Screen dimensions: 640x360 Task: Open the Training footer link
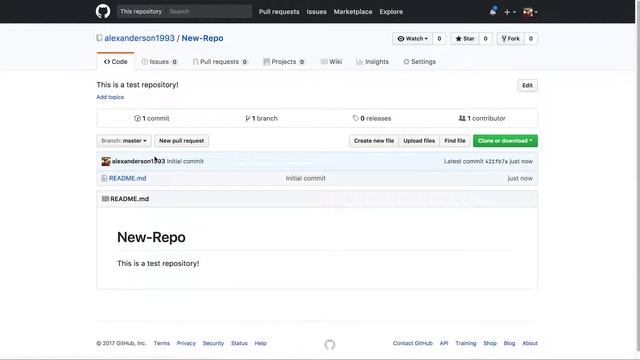[x=466, y=343]
